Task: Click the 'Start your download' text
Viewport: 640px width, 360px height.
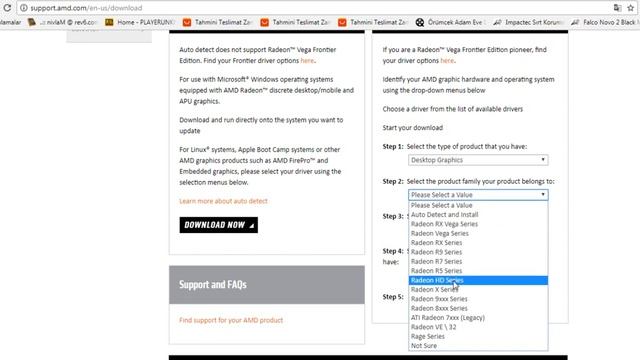Action: (413, 128)
